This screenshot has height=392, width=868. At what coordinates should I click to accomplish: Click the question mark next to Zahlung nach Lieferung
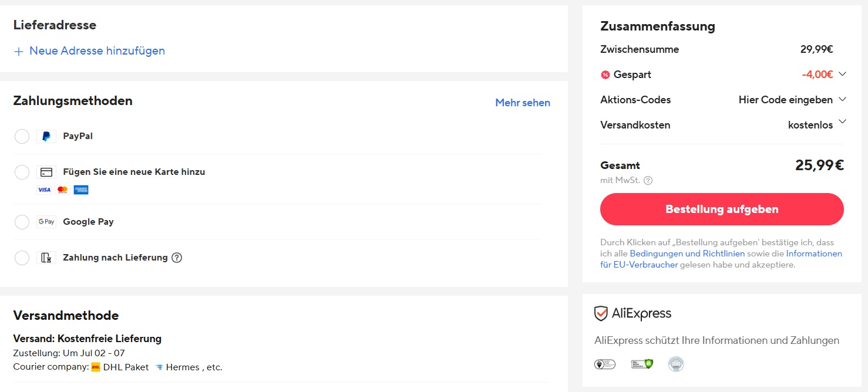tap(177, 258)
